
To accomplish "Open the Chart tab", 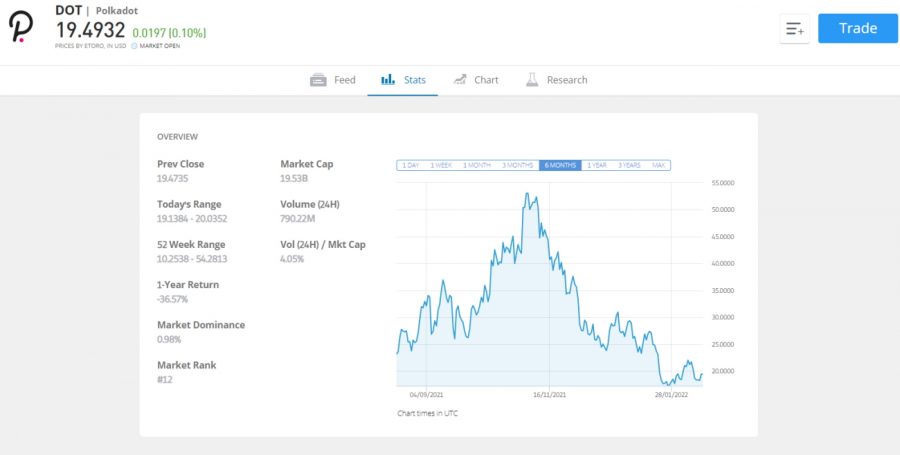I will click(x=476, y=80).
